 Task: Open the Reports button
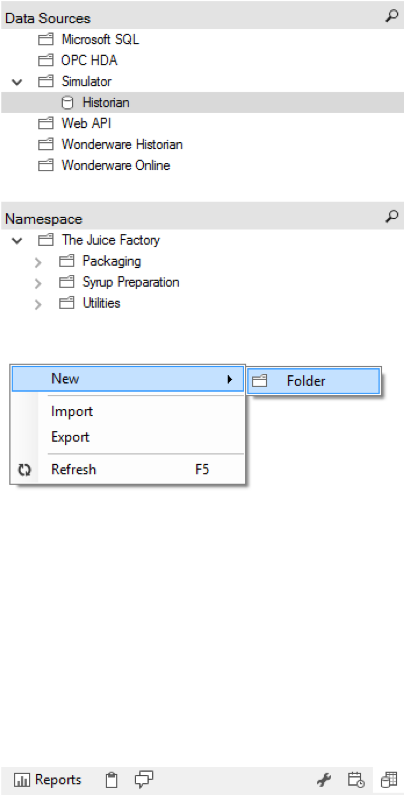(x=48, y=780)
